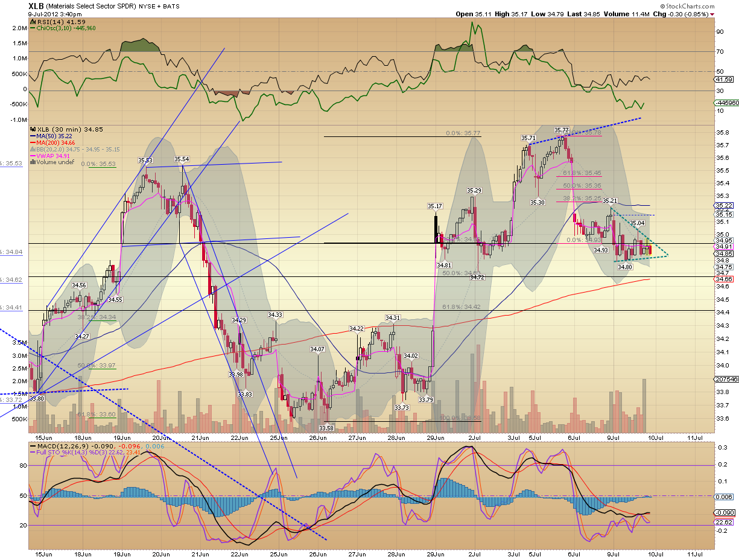Click the 34.66 MA(200) price axis tag
Screen dimensions: 739x560
click(724, 279)
